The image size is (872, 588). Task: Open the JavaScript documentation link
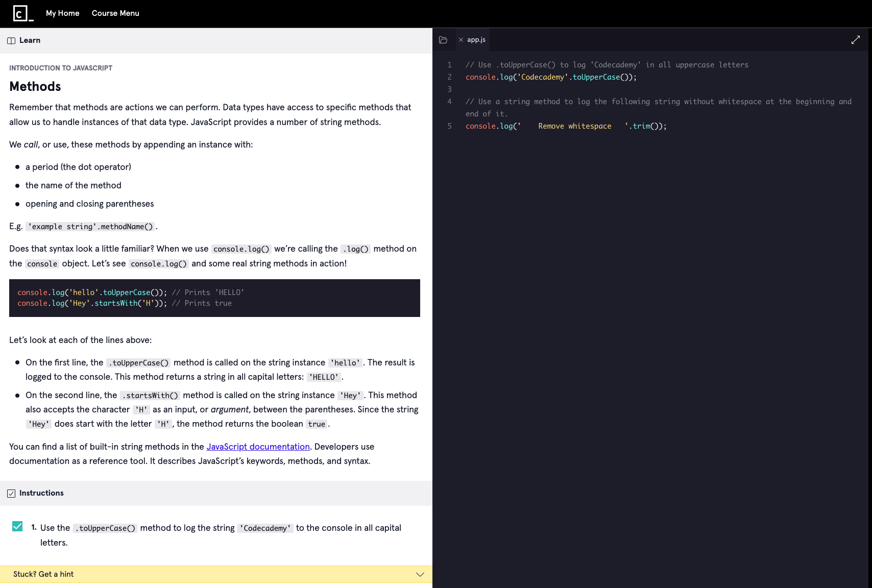(258, 447)
